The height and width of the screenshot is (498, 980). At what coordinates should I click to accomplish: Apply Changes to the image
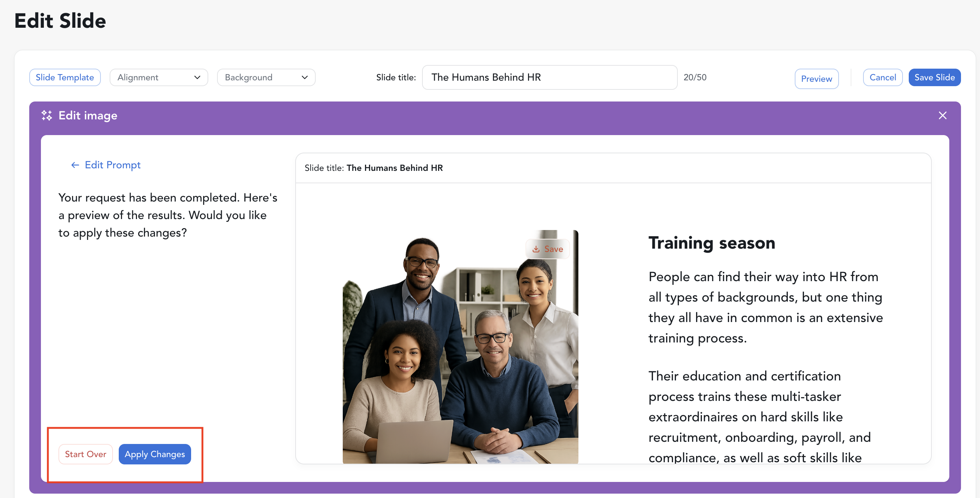[155, 454]
